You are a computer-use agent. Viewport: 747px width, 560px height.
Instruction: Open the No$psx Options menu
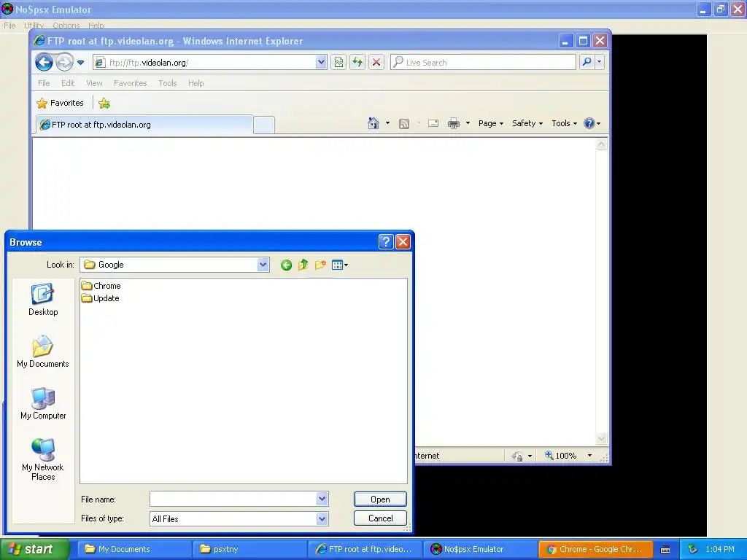[x=66, y=26]
